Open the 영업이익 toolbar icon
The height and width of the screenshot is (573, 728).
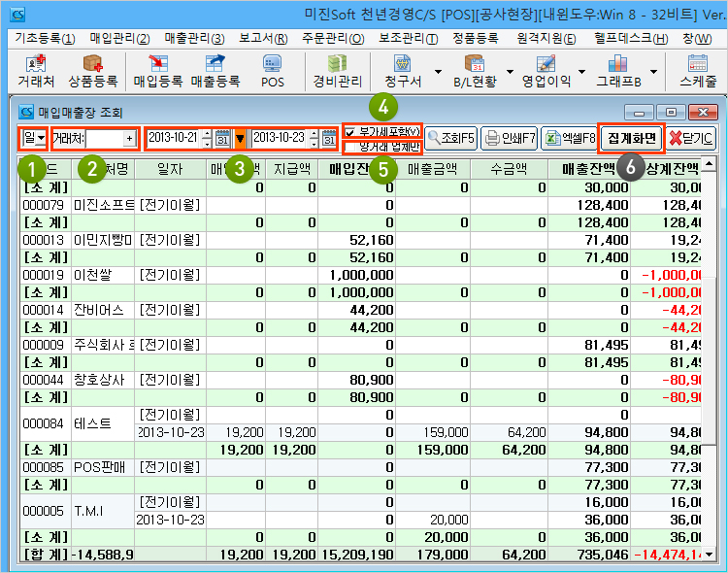[546, 71]
